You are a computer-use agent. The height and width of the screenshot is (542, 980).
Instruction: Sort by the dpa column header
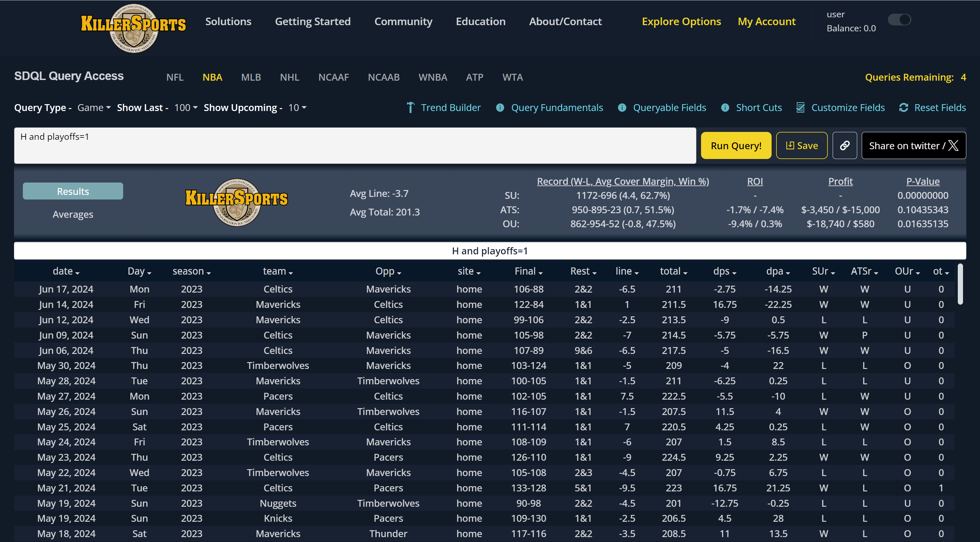coord(778,271)
